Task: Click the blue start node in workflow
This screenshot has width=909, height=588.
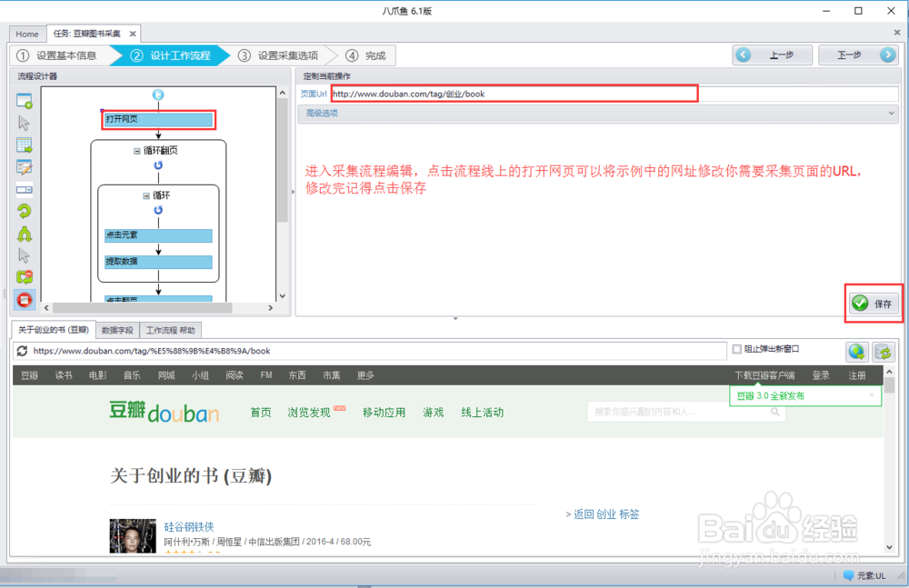Action: coord(157,95)
